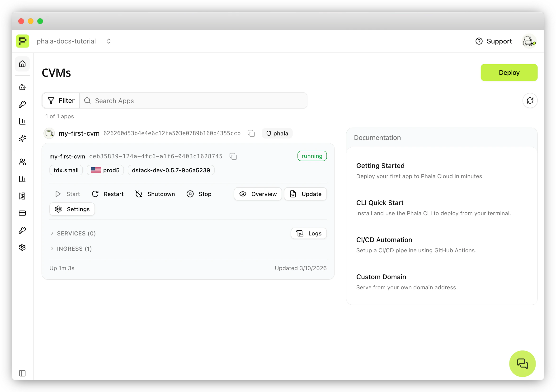
Task: Open the CLI Quick Start documentation link
Action: tap(380, 203)
